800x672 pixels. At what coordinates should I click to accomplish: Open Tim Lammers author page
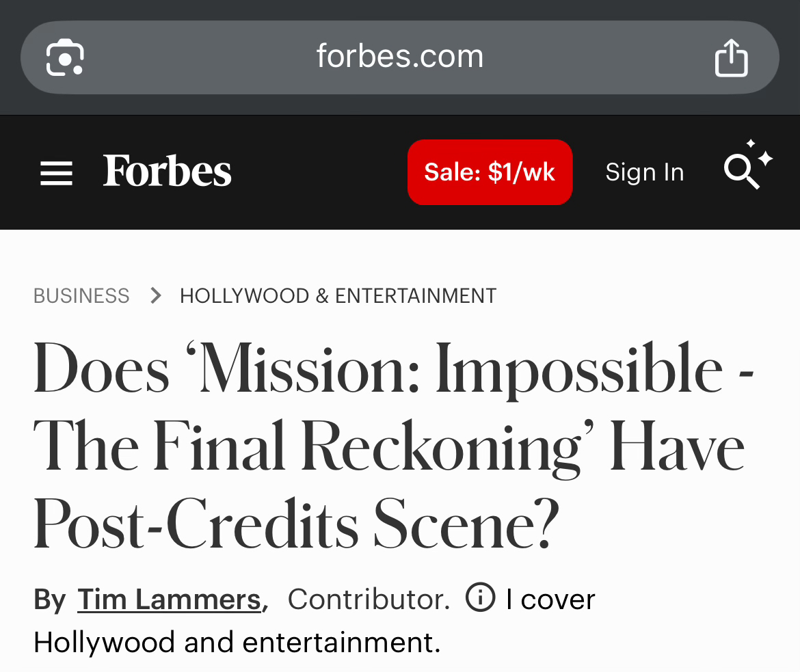click(170, 599)
